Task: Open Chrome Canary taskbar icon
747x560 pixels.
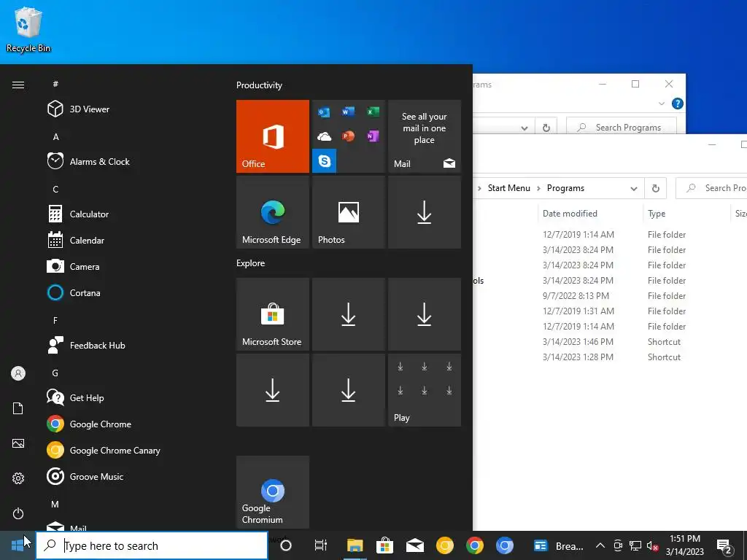Action: pos(445,545)
